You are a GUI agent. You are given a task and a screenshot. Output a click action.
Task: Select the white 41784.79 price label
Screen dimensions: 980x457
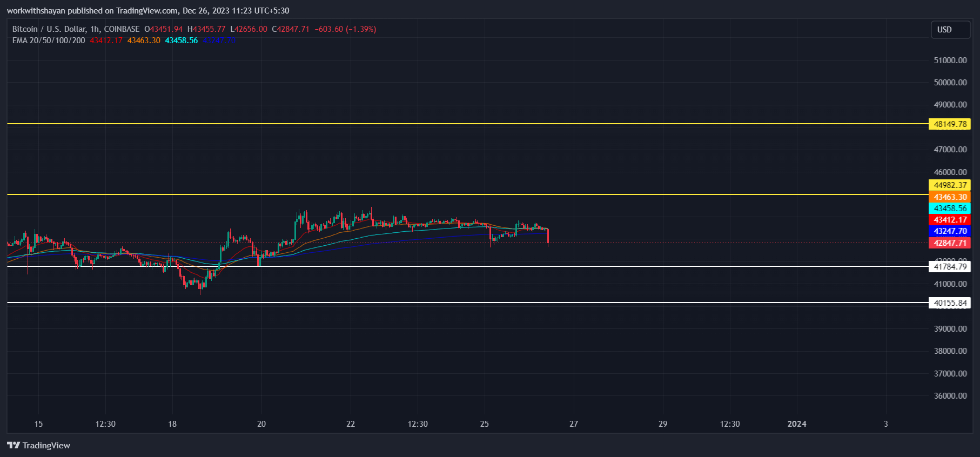tap(950, 266)
